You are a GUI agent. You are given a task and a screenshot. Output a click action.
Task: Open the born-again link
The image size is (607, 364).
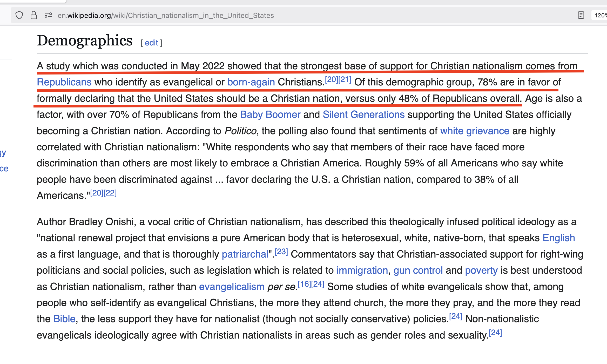251,82
